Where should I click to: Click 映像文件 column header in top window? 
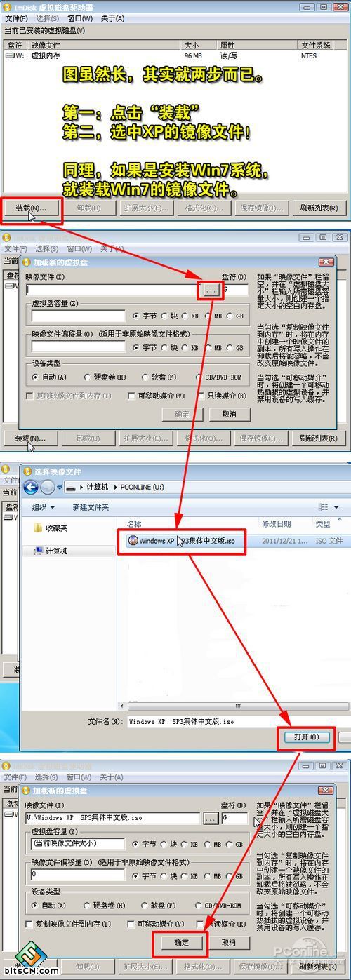tap(105, 44)
